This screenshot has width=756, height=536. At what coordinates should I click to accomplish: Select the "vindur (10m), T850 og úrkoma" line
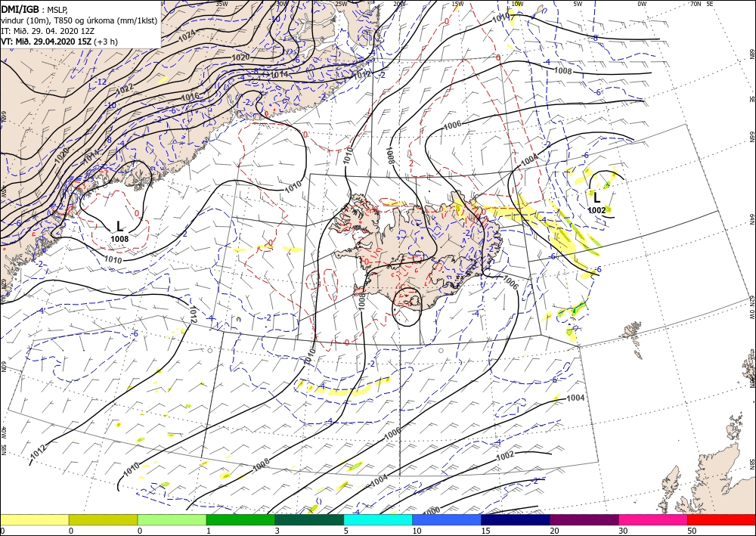tap(79, 20)
